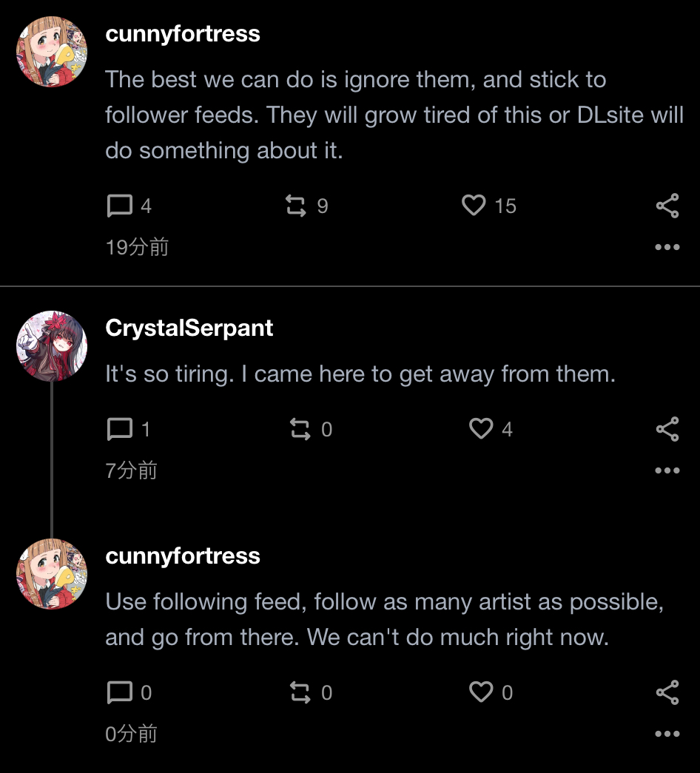Viewport: 700px width, 773px height.
Task: Open more options for the 7分前 post
Action: 667,470
